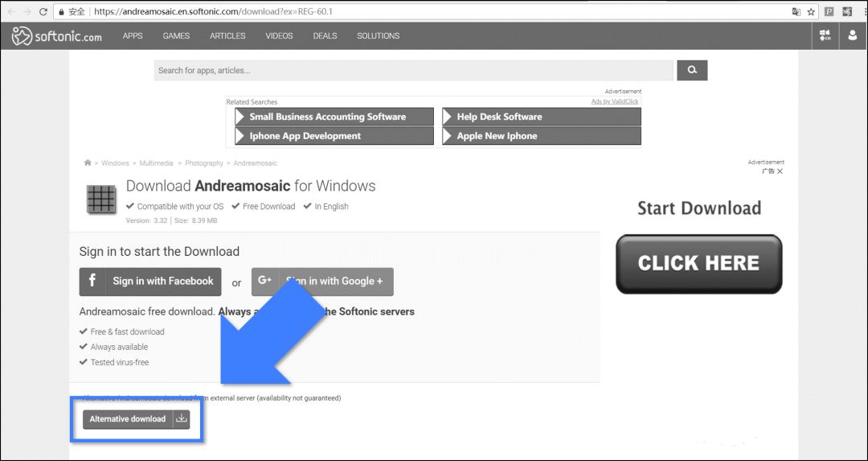Click Sign in with Google + button
This screenshot has width=868, height=461.
coord(322,282)
